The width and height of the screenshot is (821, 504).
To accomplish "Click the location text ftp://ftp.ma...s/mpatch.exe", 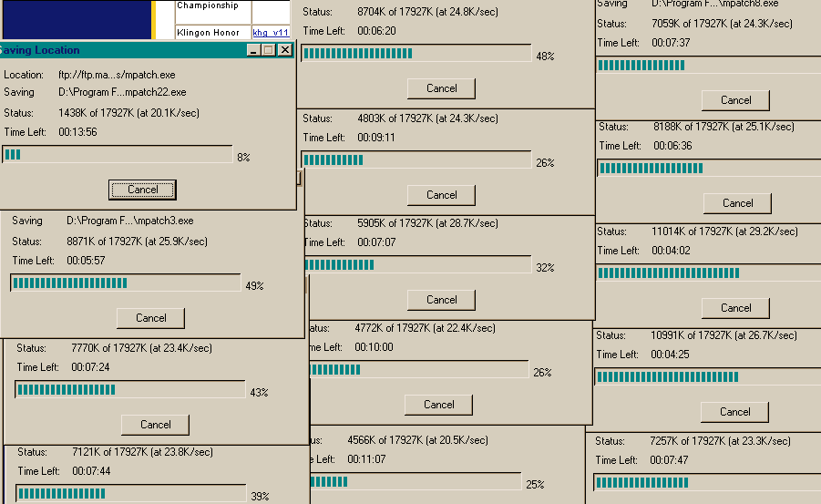I will pyautogui.click(x=117, y=75).
